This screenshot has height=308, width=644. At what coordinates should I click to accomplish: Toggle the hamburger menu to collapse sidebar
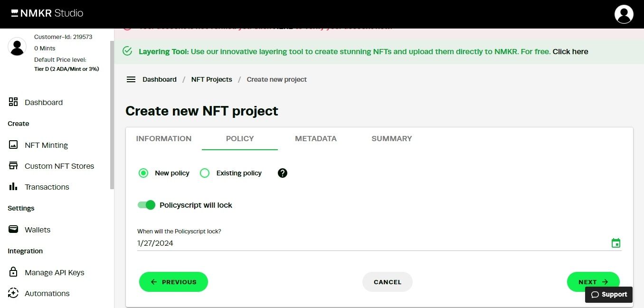131,79
